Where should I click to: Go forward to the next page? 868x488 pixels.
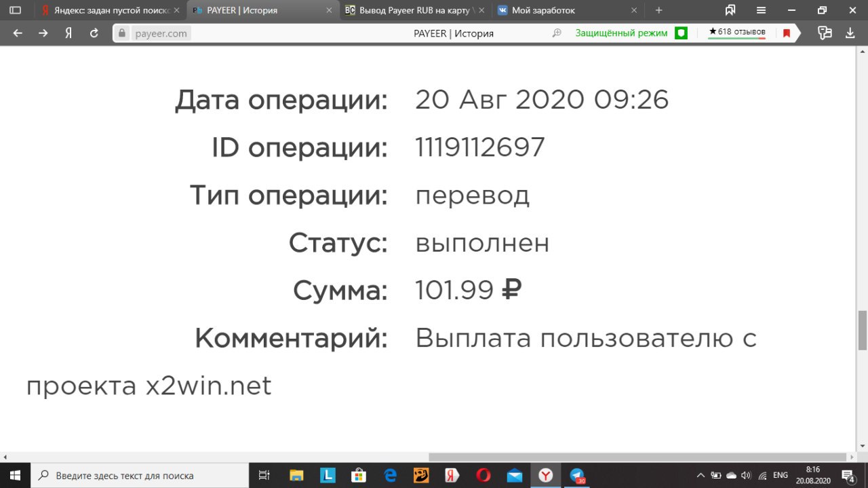[x=43, y=33]
